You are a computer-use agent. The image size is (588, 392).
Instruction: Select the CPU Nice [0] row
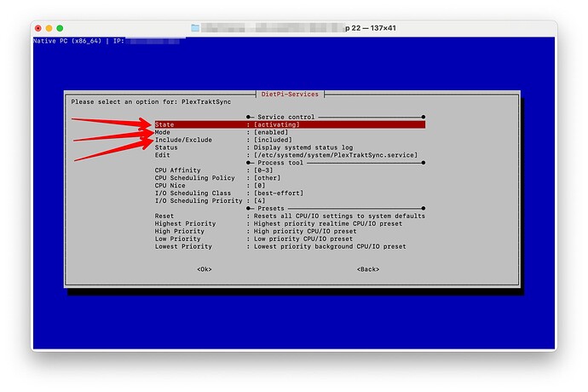click(290, 185)
